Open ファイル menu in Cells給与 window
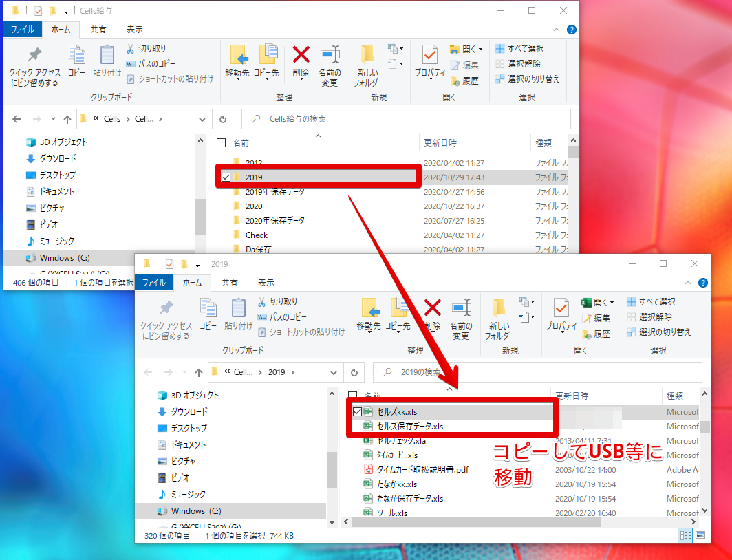Viewport: 732px width, 560px height. coord(23,30)
